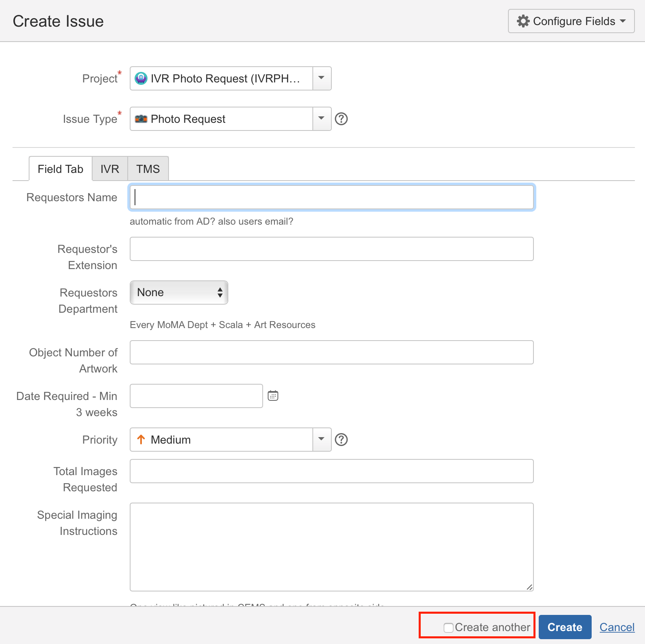This screenshot has height=644, width=645.
Task: Switch to the TMS tab
Action: 148,169
